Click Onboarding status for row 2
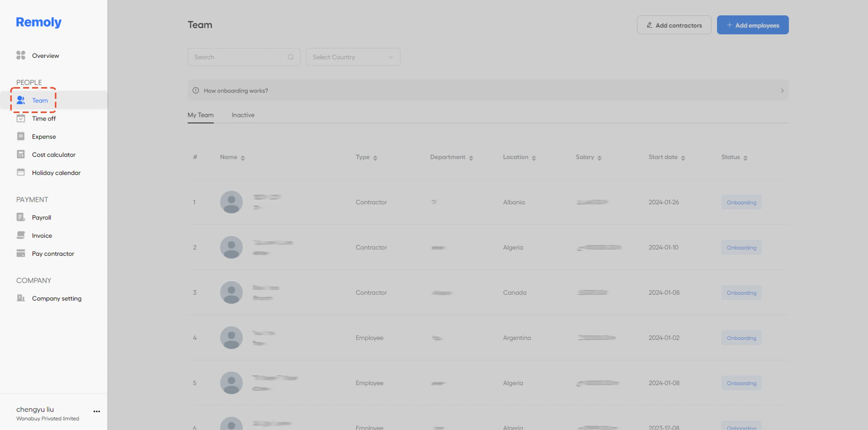Screen dimensions: 868x430 (741, 247)
